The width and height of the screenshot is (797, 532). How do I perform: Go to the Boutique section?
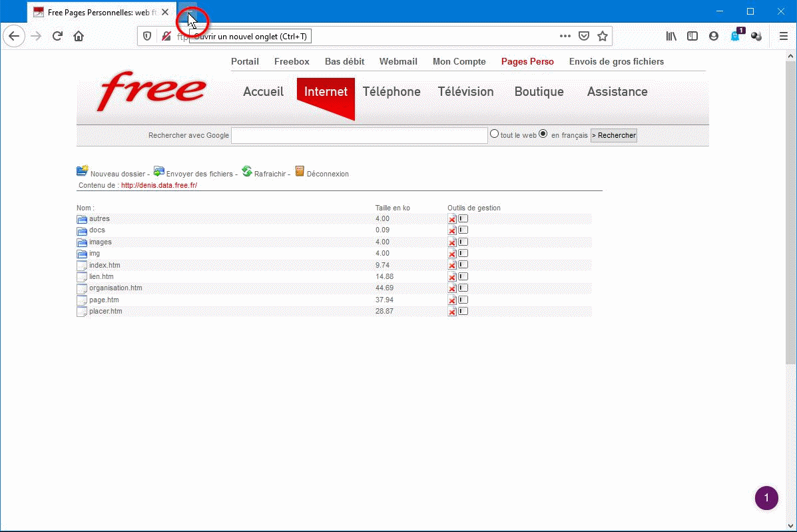coord(539,91)
